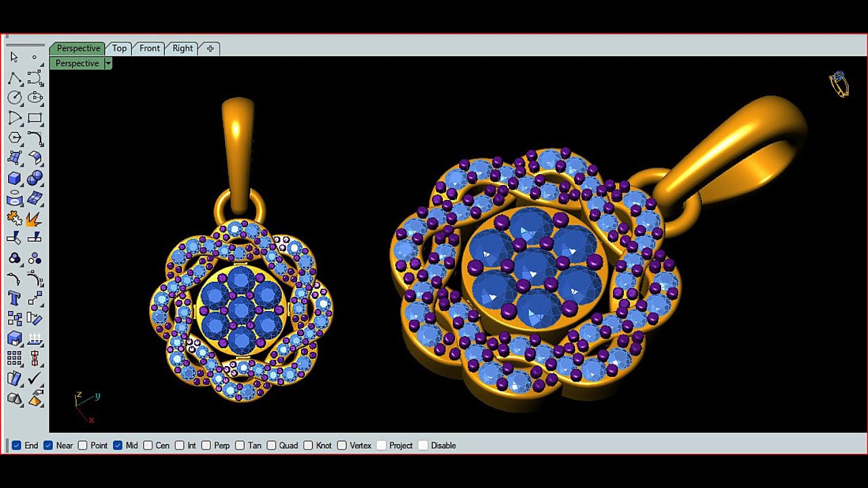Uncheck the Near object snap

pyautogui.click(x=48, y=445)
